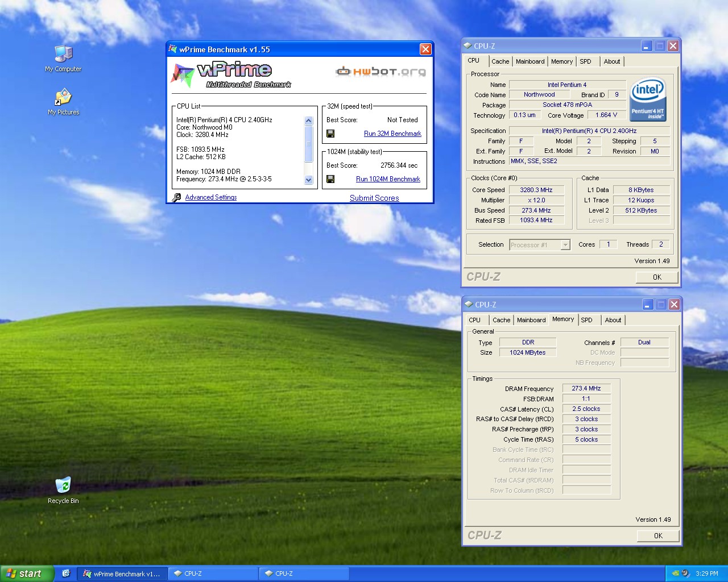Click the Package value Socket 478 mPGA
This screenshot has height=582, width=728.
click(x=567, y=105)
